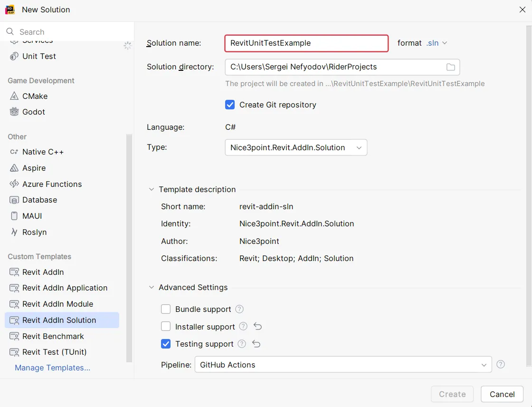Click the Identity value 'Nice3point.Revit.AddIn.Solution'
532x407 pixels.
(296, 223)
